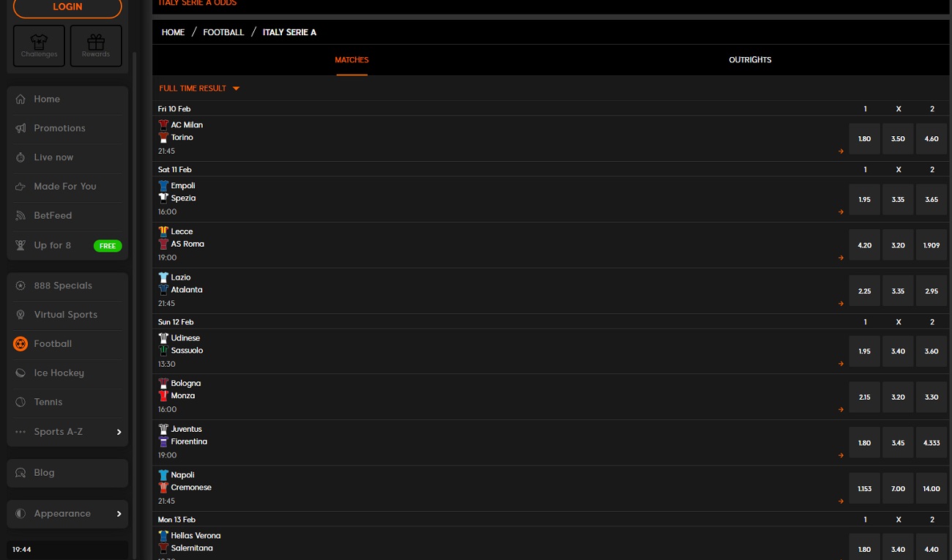The image size is (952, 560).
Task: Click the BetFeed feed icon
Action: (21, 216)
